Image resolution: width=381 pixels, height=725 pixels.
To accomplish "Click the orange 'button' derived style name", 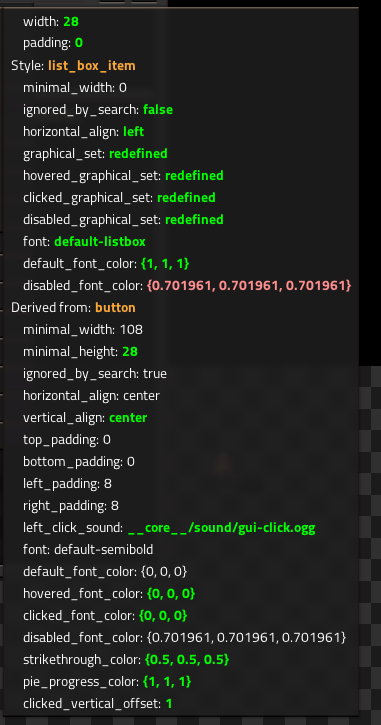I will [115, 307].
